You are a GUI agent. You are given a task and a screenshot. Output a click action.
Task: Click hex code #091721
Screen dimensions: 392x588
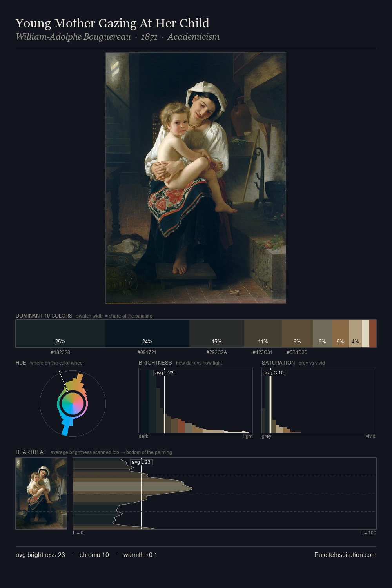click(x=147, y=352)
